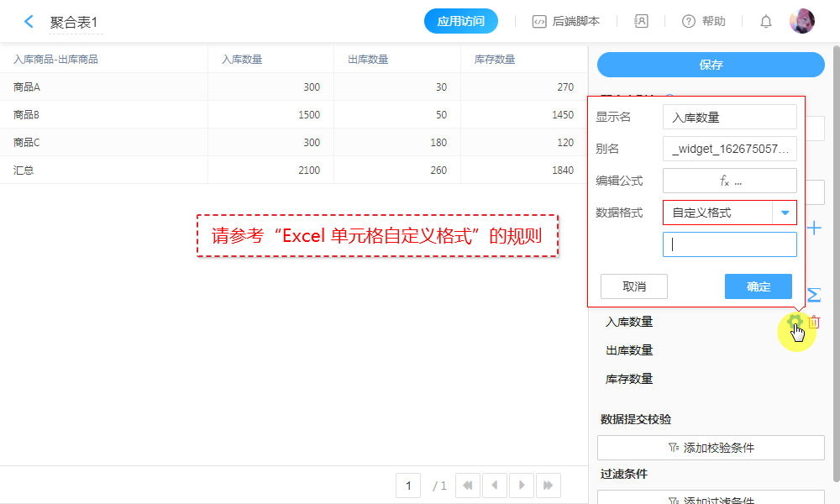The width and height of the screenshot is (840, 504).
Task: Click the 应用访问 button
Action: (x=460, y=22)
